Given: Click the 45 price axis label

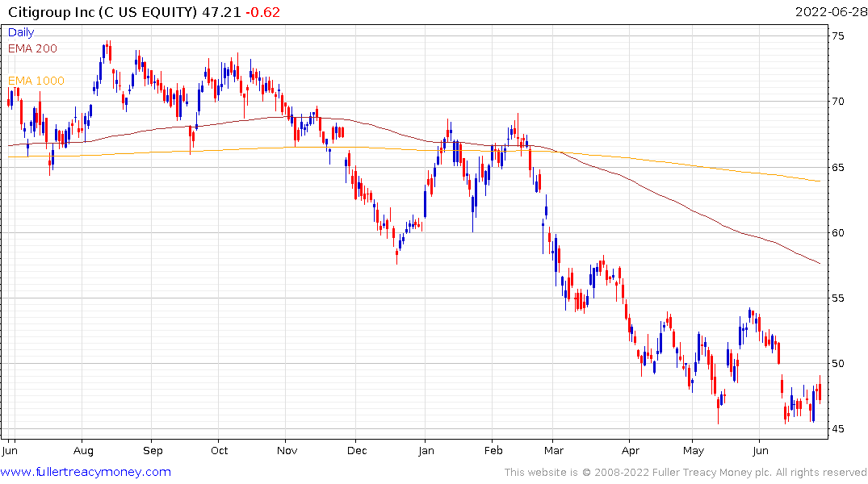Looking at the screenshot, I should (838, 428).
